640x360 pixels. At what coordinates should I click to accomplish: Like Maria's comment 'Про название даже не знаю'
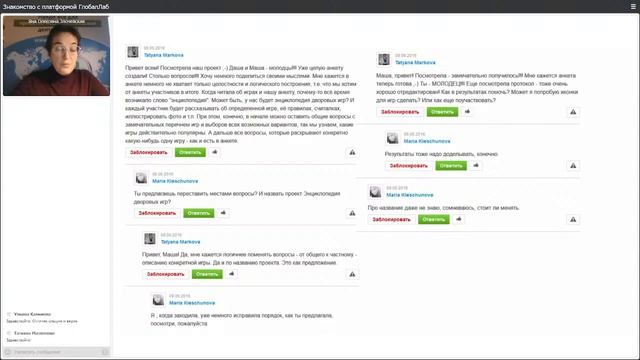coord(459,219)
